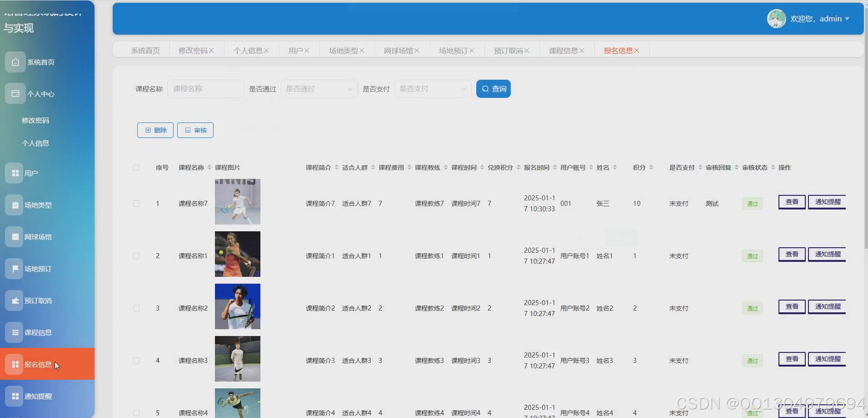The width and height of the screenshot is (868, 418).
Task: Click the 删除 button
Action: click(155, 130)
